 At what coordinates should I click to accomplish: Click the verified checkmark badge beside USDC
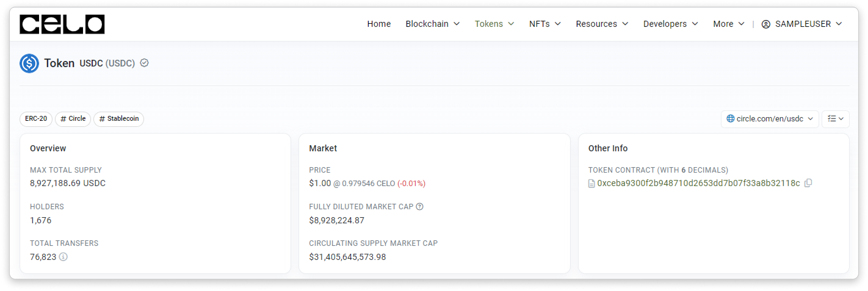(144, 63)
